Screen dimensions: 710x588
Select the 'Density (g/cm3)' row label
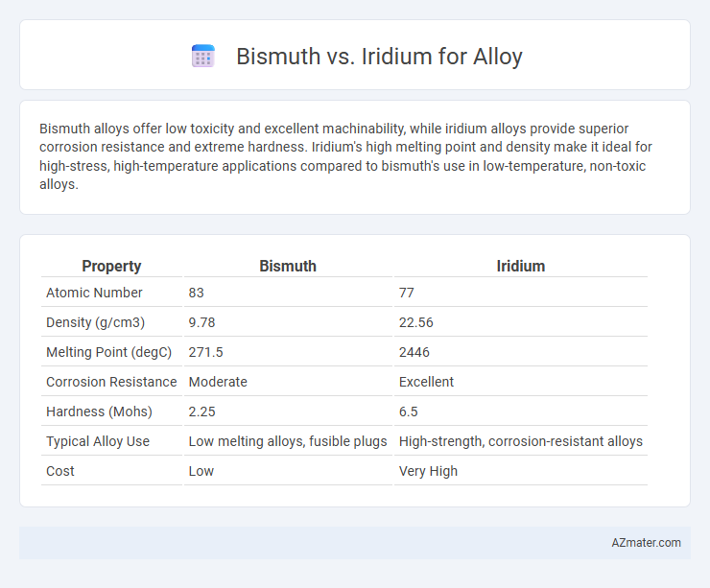(x=96, y=322)
